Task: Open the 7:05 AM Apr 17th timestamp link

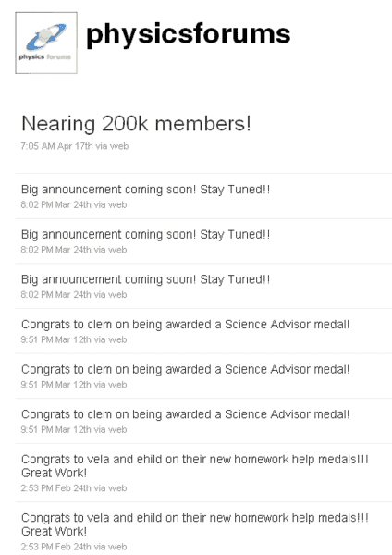Action: [x=57, y=146]
